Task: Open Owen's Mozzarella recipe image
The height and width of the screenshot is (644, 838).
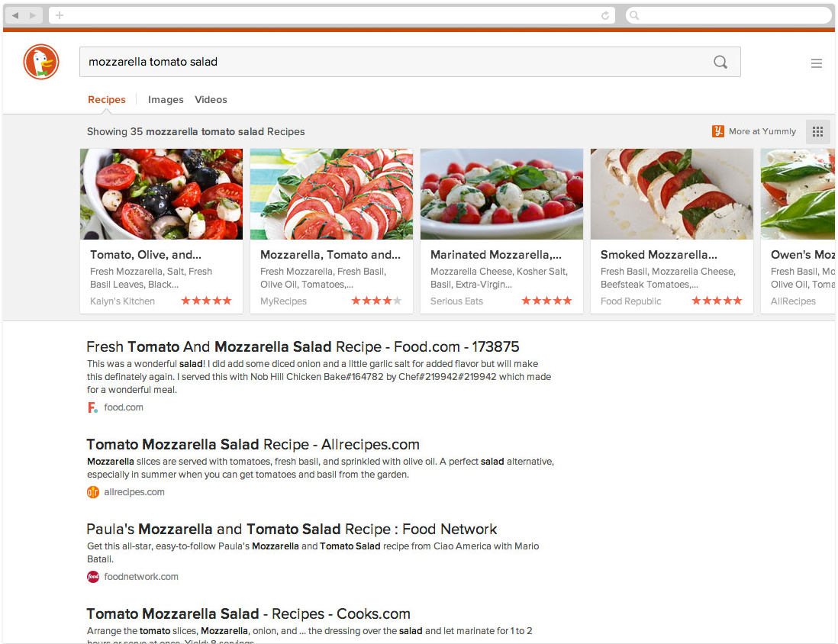Action: click(x=798, y=194)
